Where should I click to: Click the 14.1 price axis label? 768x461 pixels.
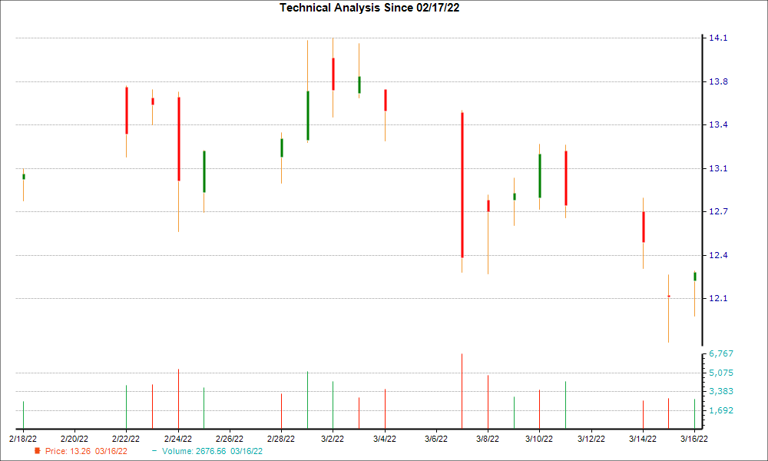718,38
